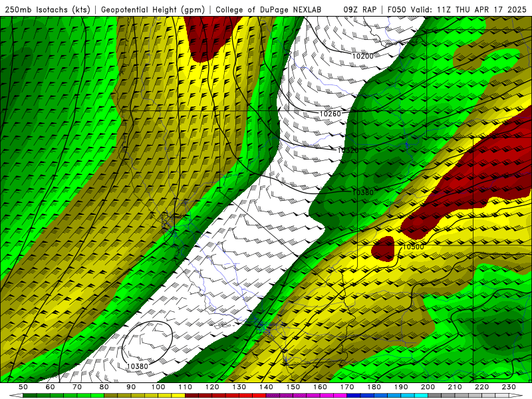Click the 220 knot color bar label
This screenshot has width=532, height=399.
click(481, 387)
